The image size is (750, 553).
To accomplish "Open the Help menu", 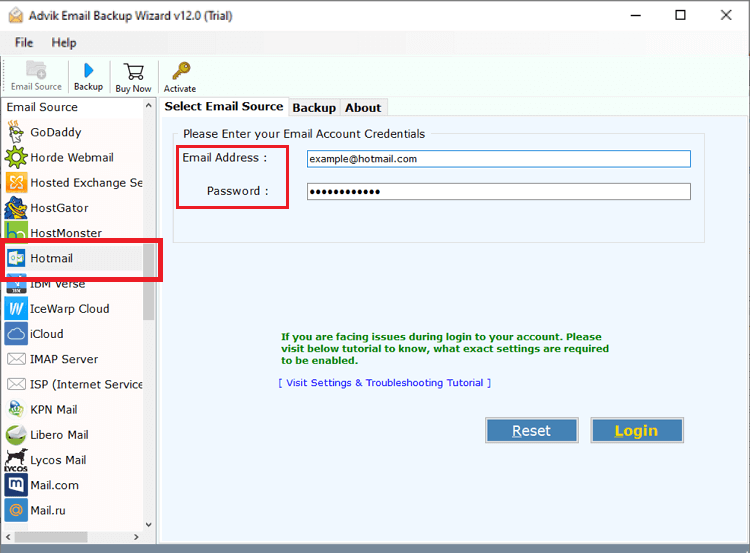I will (64, 43).
